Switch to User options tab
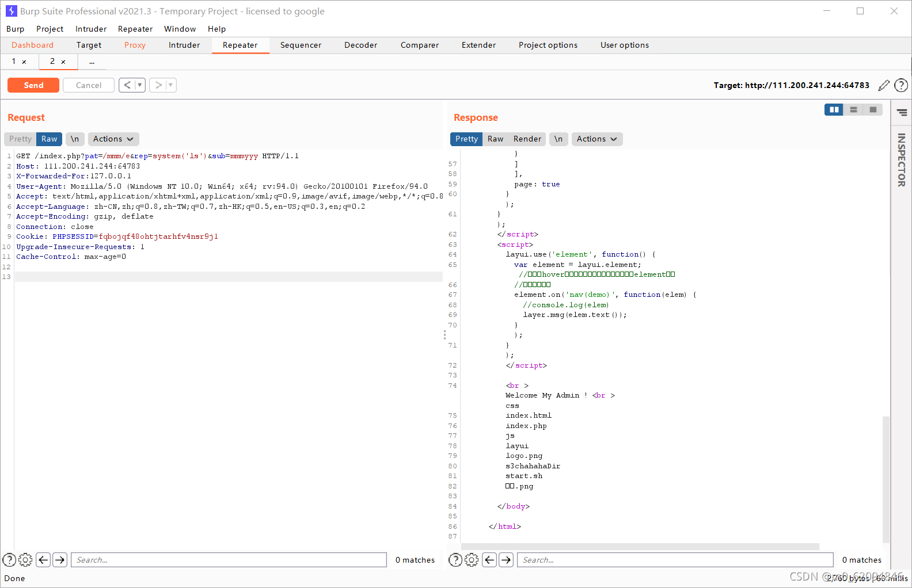Screen dimensions: 912x588 pyautogui.click(x=625, y=45)
